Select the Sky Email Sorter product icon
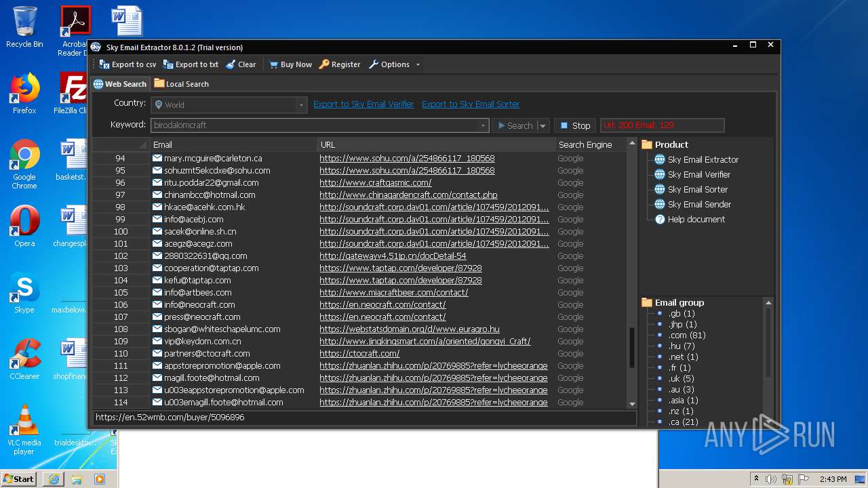Screen dimensions: 868x488 659,189
